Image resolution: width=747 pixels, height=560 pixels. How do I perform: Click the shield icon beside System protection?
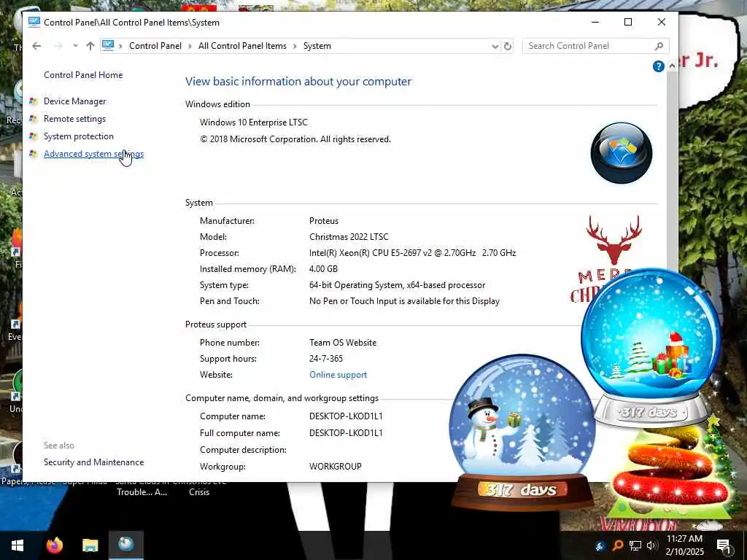pyautogui.click(x=33, y=136)
